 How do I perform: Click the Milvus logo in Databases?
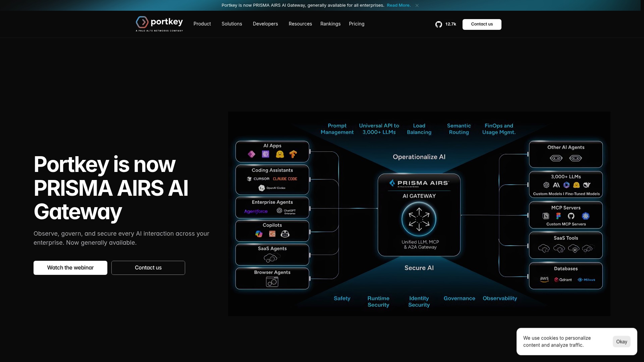pyautogui.click(x=586, y=280)
